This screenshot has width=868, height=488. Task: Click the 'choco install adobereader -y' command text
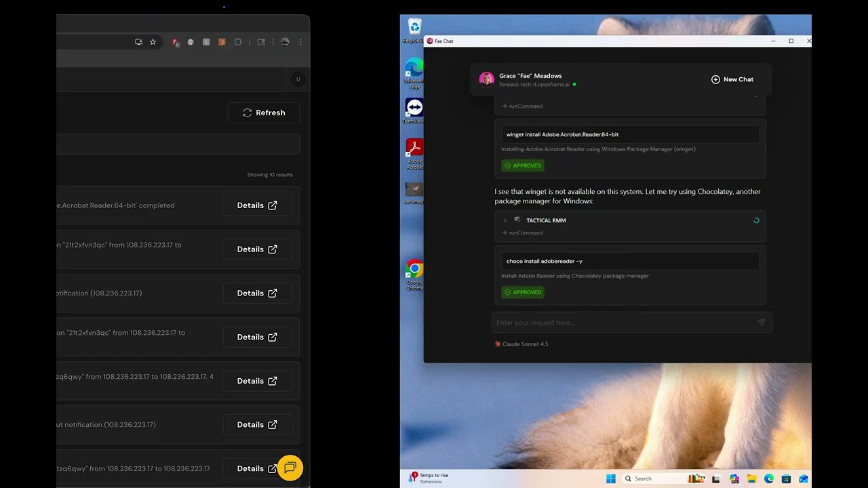[544, 261]
